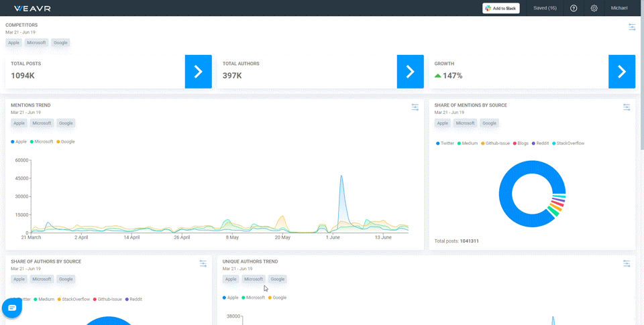Open the chat widget bubble
Image resolution: width=644 pixels, height=325 pixels.
tap(12, 308)
